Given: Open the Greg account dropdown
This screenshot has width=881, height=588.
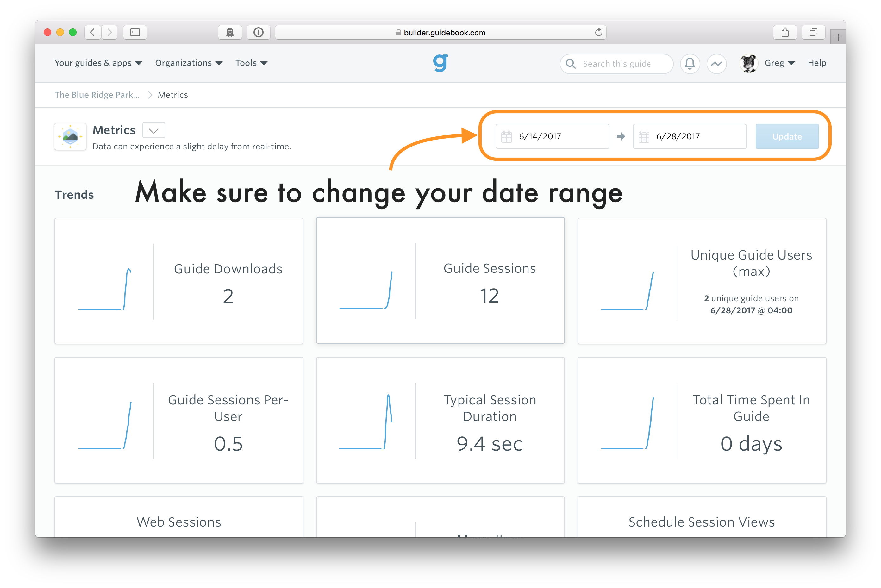Looking at the screenshot, I should (779, 63).
